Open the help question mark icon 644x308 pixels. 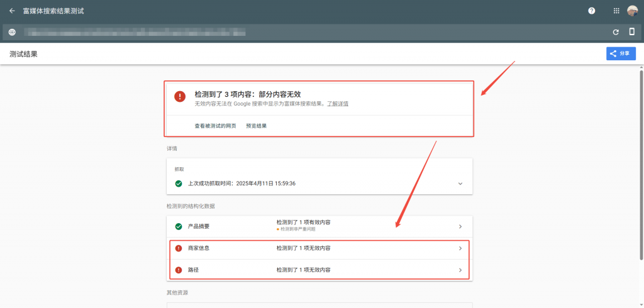pyautogui.click(x=592, y=11)
